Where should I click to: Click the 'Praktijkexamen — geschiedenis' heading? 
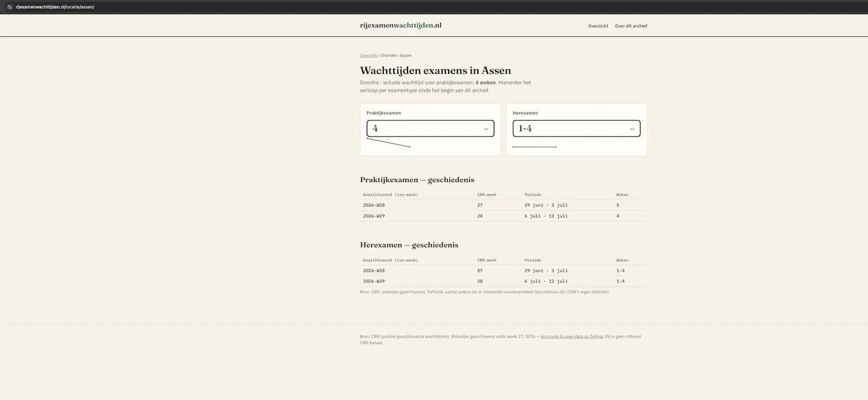point(417,179)
